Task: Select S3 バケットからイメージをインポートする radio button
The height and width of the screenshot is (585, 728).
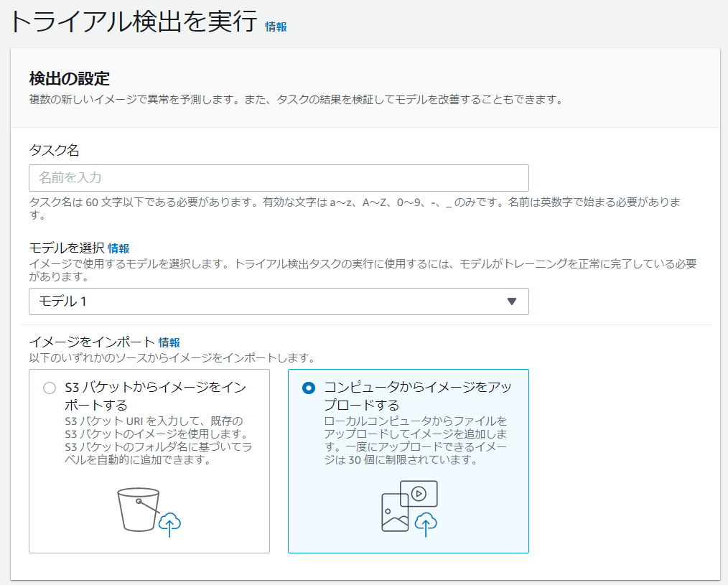Action: pos(50,388)
